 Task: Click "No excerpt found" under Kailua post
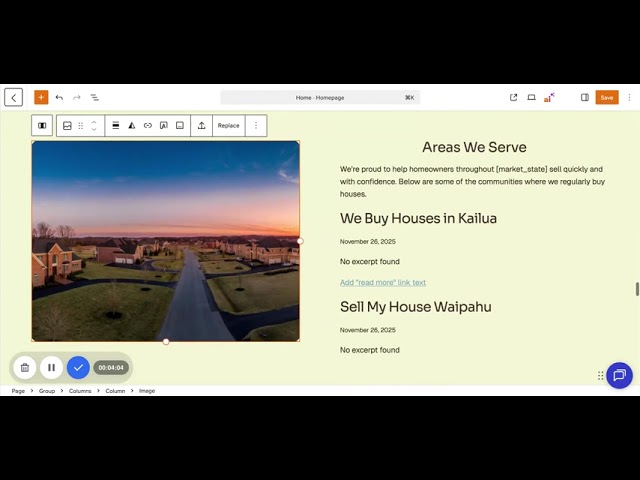370,262
